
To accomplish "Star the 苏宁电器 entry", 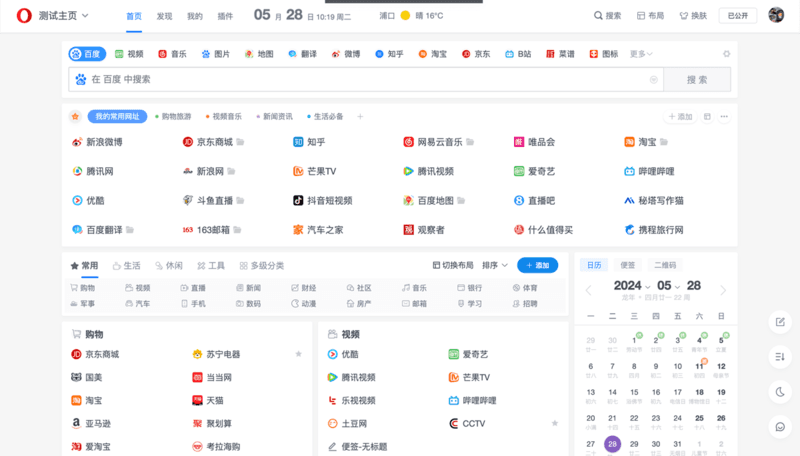I will [298, 353].
